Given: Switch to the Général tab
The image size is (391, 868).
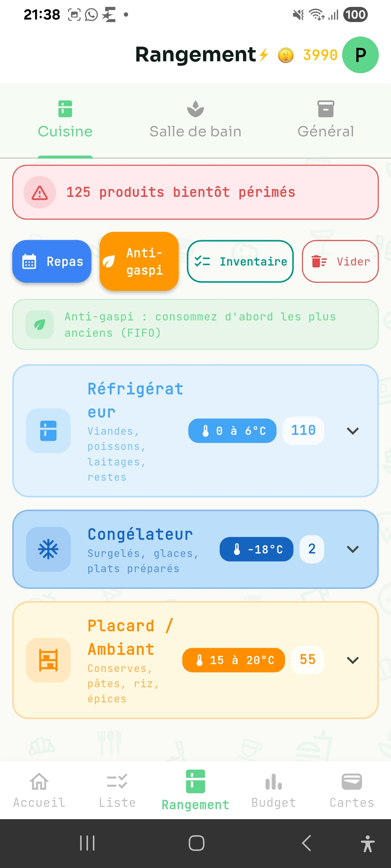Looking at the screenshot, I should point(326,120).
